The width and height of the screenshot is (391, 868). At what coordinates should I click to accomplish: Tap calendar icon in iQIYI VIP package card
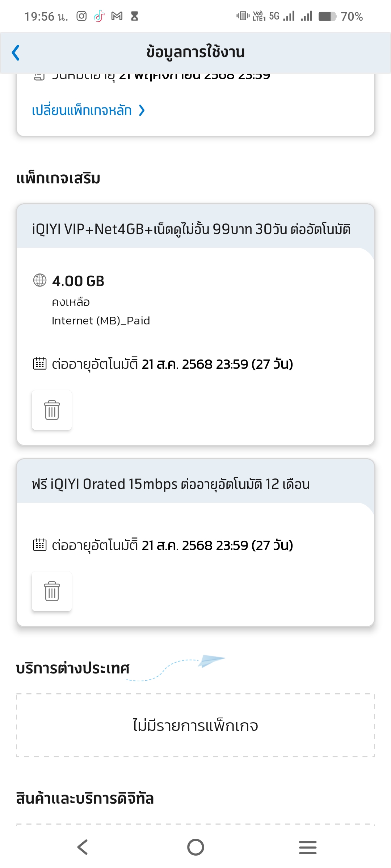(40, 363)
